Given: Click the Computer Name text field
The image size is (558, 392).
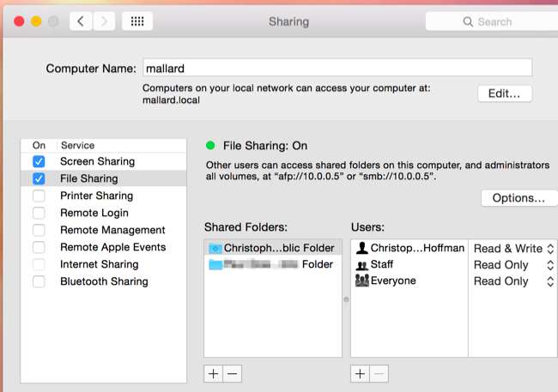Looking at the screenshot, I should 337,68.
